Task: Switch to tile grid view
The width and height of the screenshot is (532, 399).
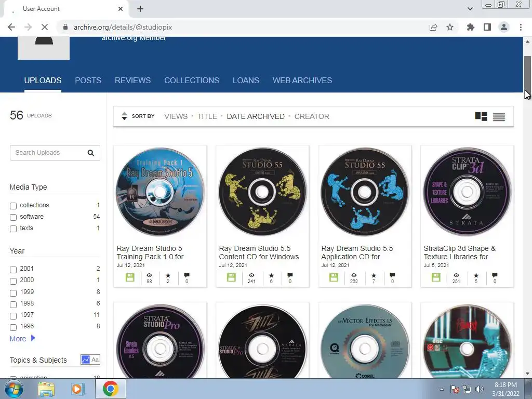Action: pos(481,116)
